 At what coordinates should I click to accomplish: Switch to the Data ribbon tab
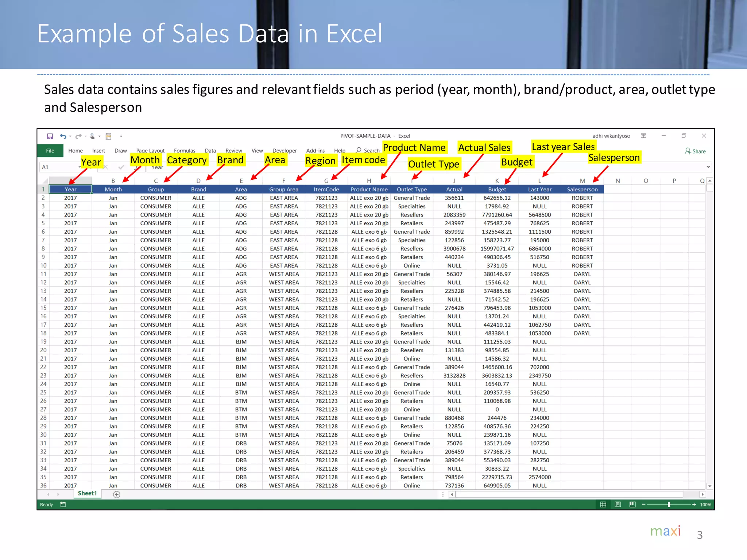tap(210, 151)
